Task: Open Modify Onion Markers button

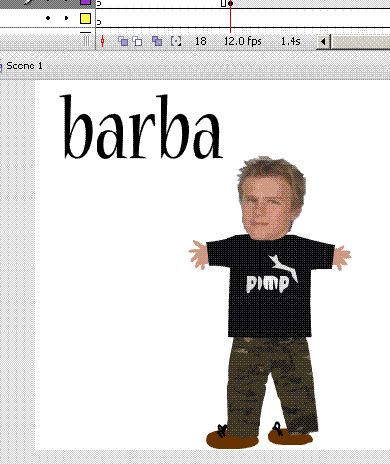Action: (x=176, y=41)
